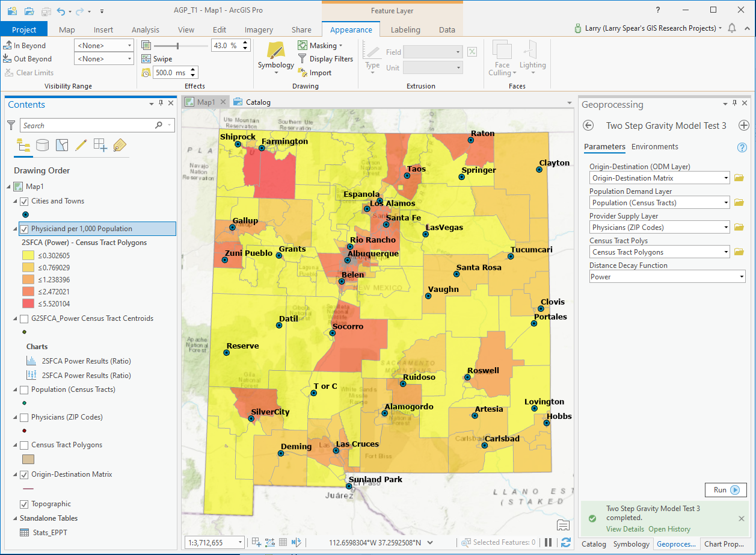Image resolution: width=756 pixels, height=555 pixels.
Task: Select List By Snapping icon
Action: coord(100,144)
